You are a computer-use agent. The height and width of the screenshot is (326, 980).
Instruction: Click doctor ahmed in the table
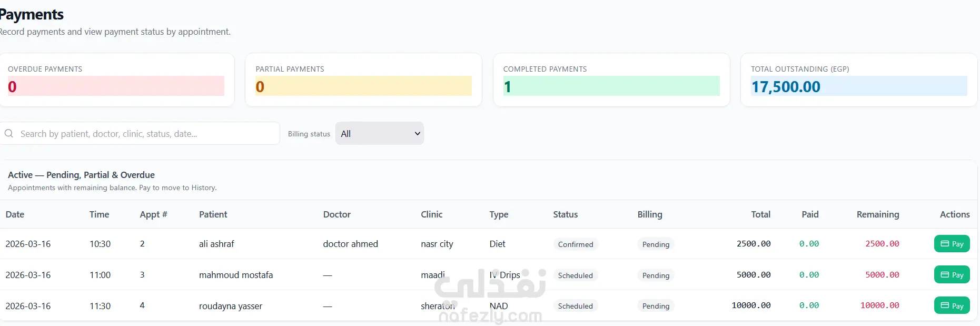tap(350, 244)
